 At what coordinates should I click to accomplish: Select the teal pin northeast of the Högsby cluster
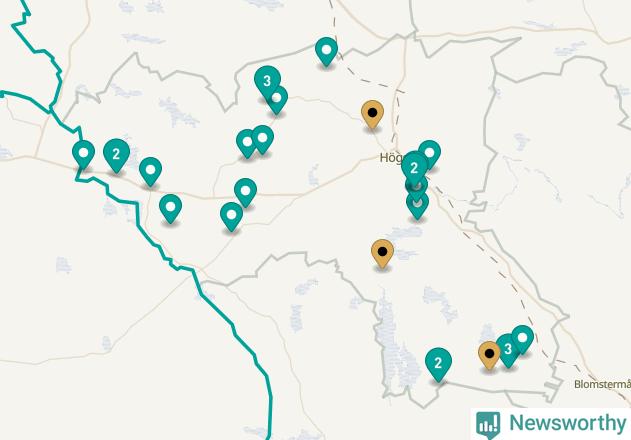click(429, 154)
